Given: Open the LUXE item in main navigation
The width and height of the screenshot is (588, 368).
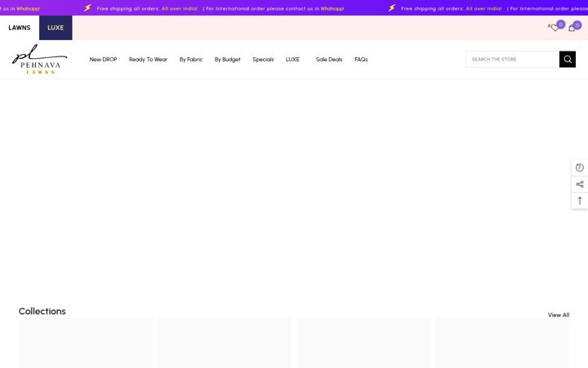Looking at the screenshot, I should pyautogui.click(x=292, y=60).
